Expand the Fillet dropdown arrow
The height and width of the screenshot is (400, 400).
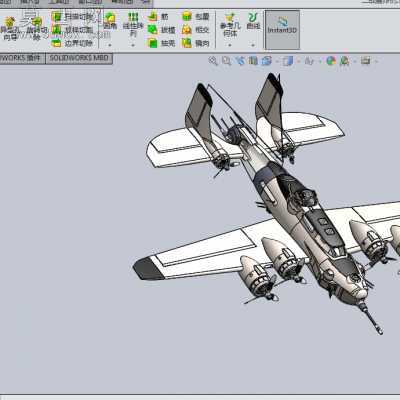point(110,45)
